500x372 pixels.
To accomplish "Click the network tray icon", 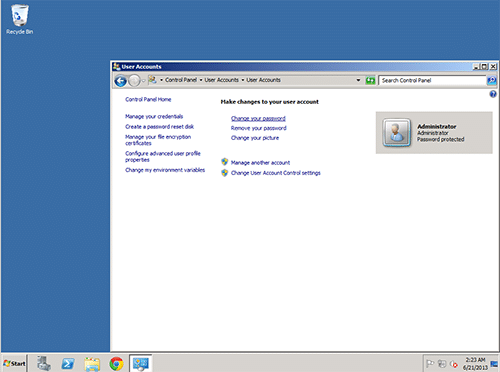I will point(442,364).
